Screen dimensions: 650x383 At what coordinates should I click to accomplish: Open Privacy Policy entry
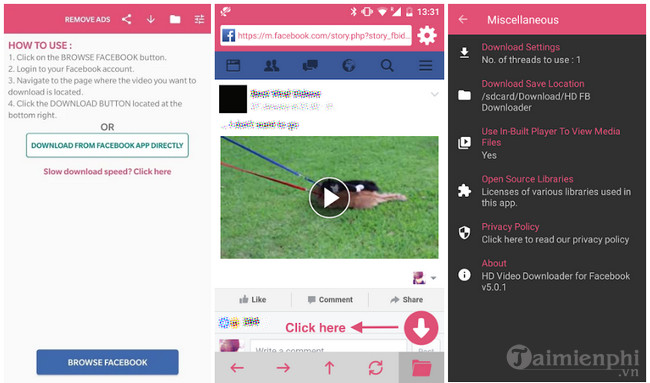point(547,233)
